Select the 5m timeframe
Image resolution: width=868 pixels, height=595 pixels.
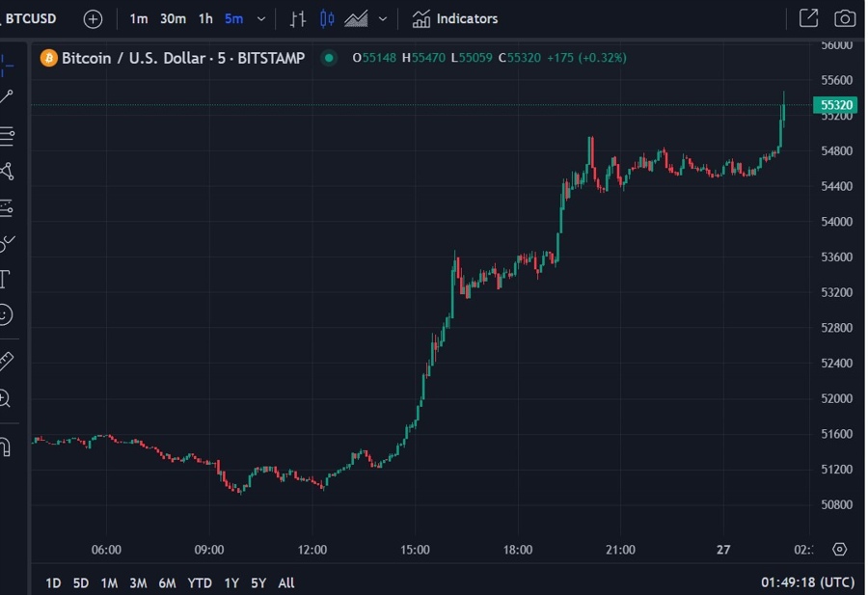(x=234, y=19)
